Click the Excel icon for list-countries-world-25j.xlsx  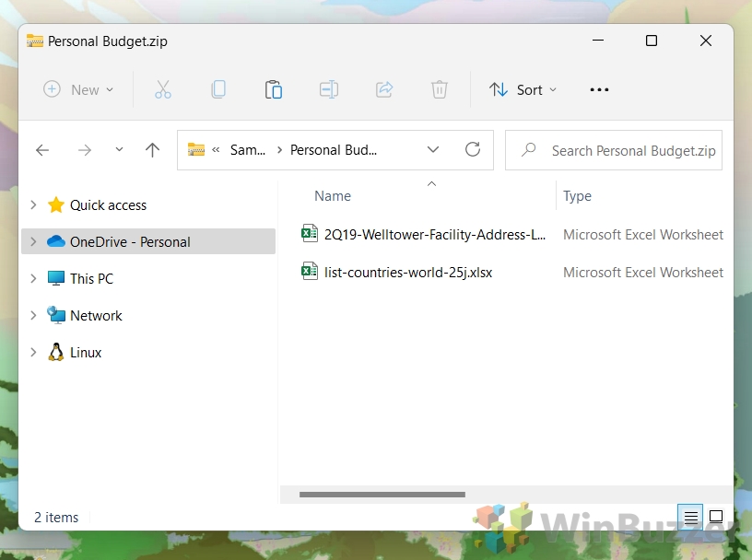tap(310, 272)
